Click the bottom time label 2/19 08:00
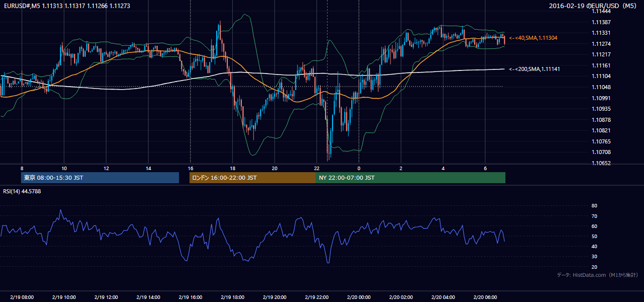 pyautogui.click(x=22, y=297)
